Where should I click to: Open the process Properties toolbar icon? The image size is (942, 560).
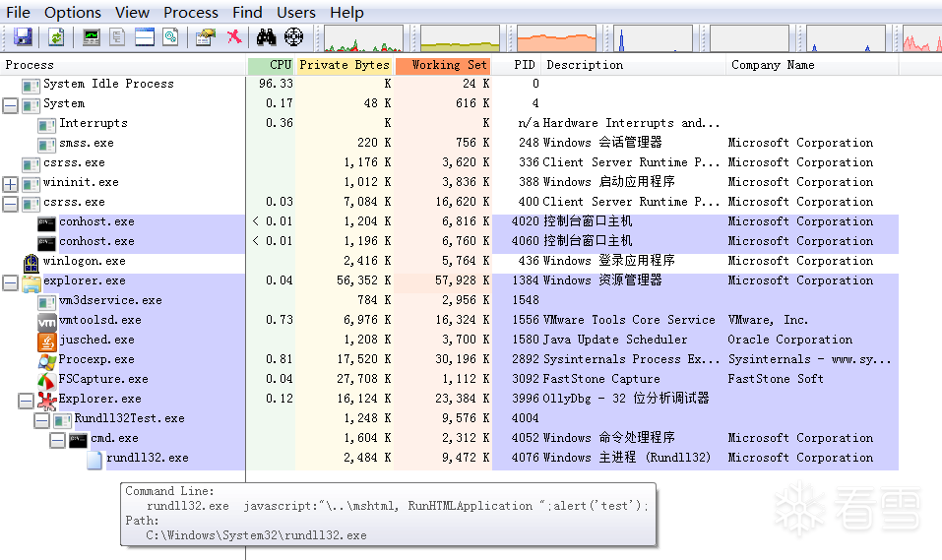[205, 37]
